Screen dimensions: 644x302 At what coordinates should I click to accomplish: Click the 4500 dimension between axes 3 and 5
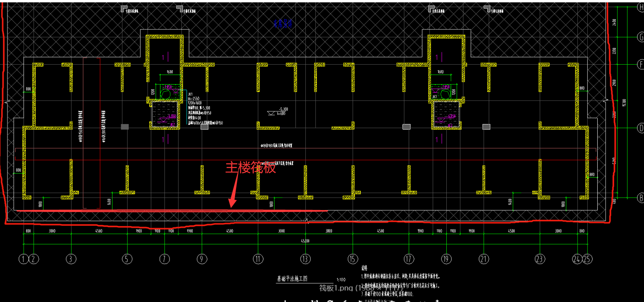point(99,231)
